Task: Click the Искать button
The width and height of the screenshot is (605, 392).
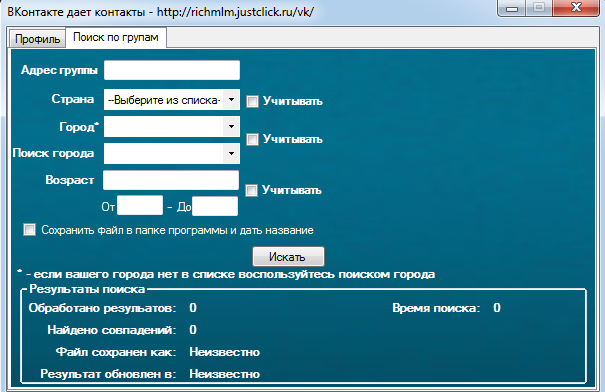Action: [x=288, y=257]
